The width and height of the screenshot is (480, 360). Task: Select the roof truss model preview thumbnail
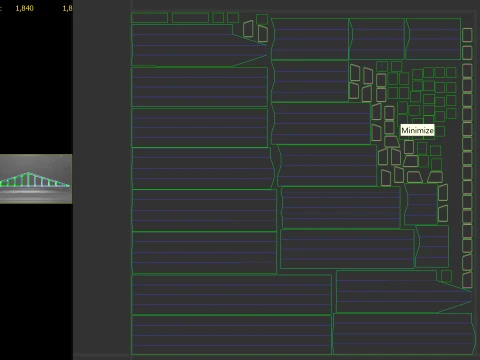click(x=36, y=179)
